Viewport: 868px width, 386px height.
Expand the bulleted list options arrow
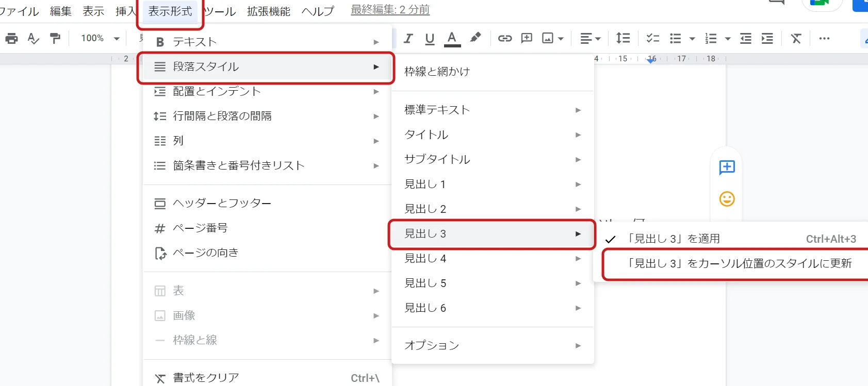tap(692, 39)
